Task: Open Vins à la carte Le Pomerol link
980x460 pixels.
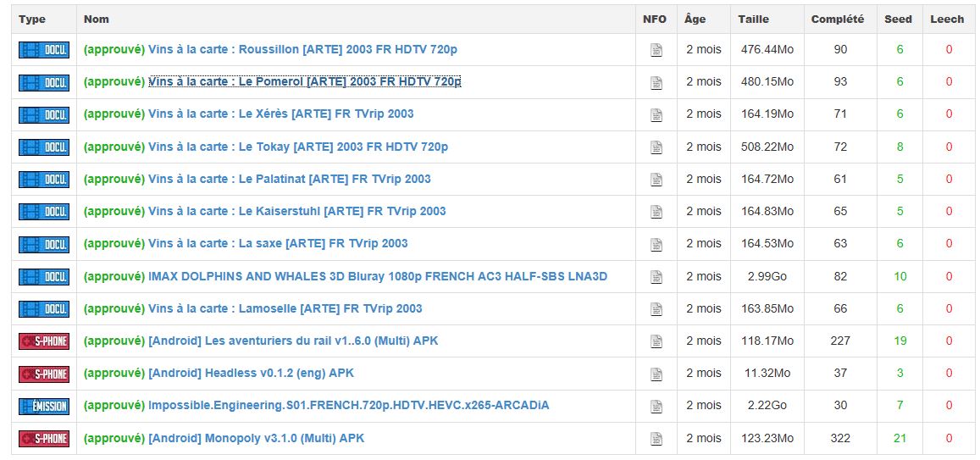Action: coord(304,81)
